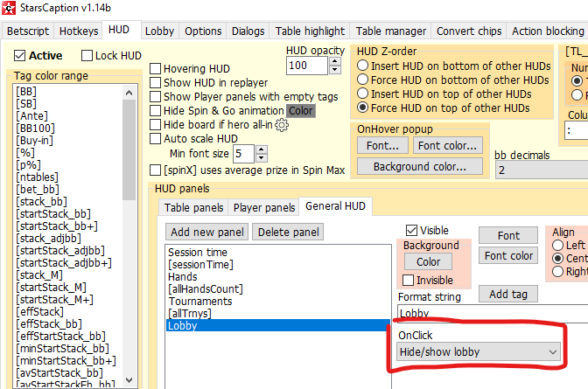Click Add new panel button

click(x=207, y=232)
